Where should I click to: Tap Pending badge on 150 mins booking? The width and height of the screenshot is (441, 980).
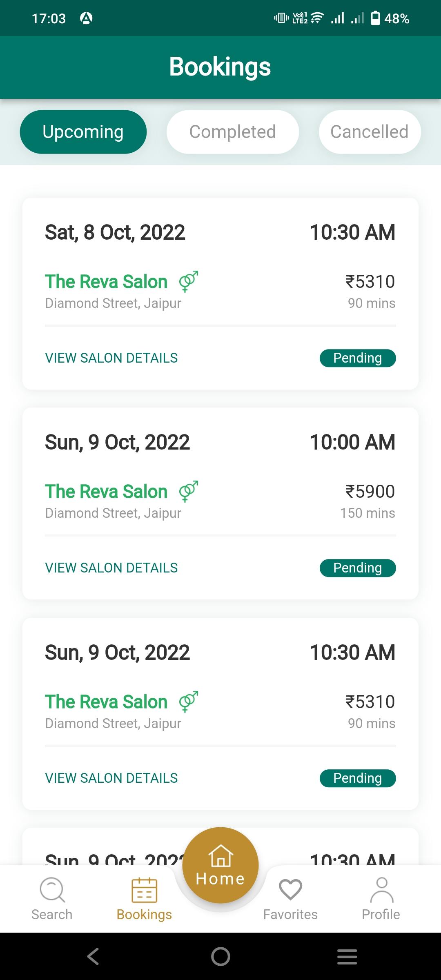[358, 568]
